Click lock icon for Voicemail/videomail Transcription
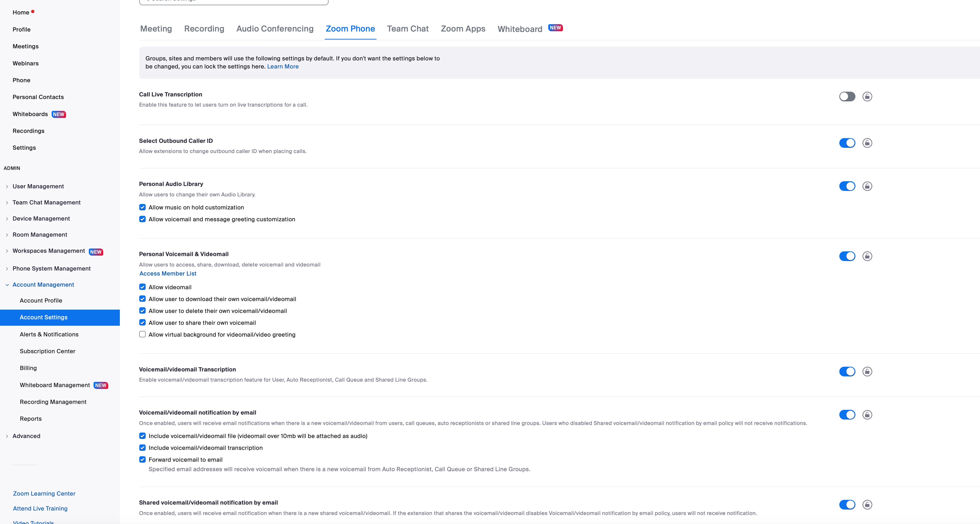This screenshot has width=980, height=524. (x=867, y=372)
